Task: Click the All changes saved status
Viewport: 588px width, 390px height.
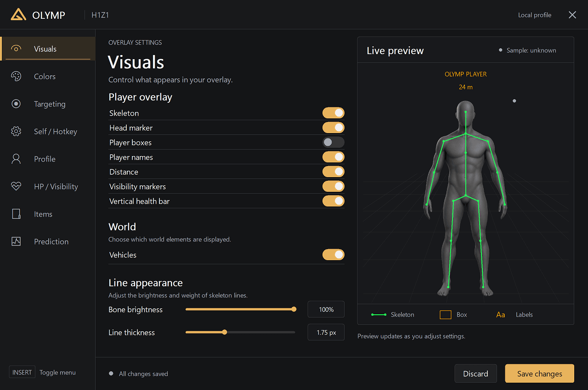Action: point(143,374)
